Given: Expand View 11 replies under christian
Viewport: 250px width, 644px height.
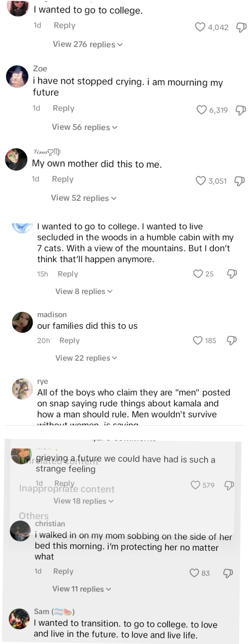Looking at the screenshot, I should 82,589.
